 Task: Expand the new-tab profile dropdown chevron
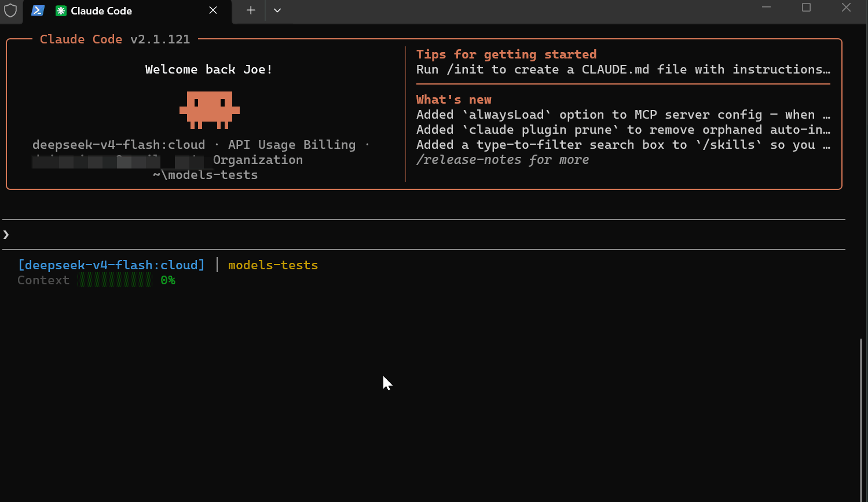pos(277,10)
